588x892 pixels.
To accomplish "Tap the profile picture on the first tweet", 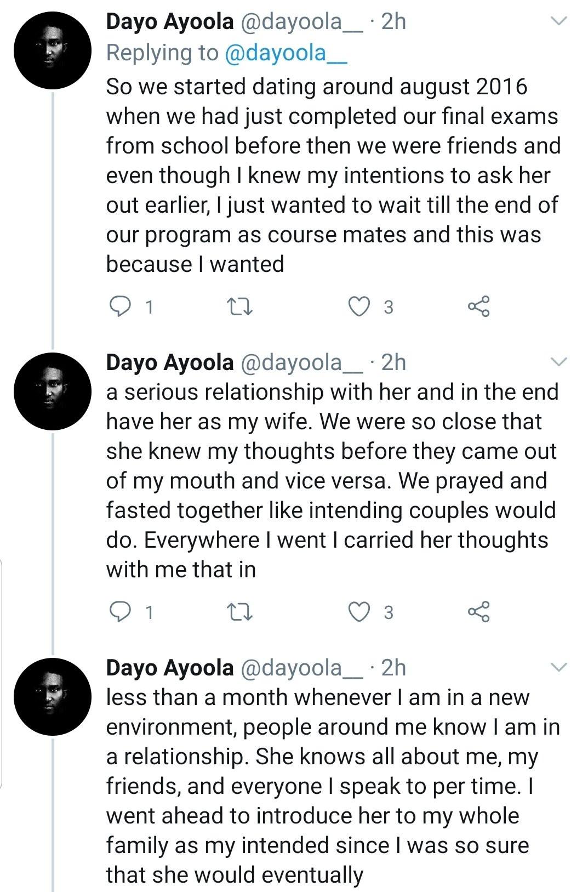I will [x=53, y=50].
